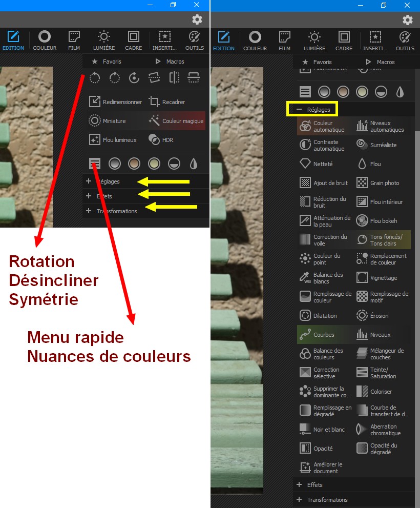The image size is (420, 508).
Task: Open OUTILS tab in left window
Action: point(195,40)
